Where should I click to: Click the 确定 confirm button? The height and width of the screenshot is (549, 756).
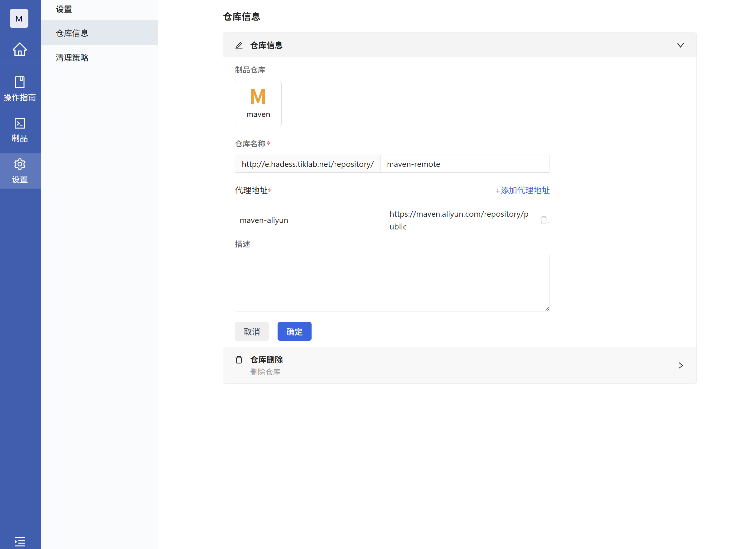coord(294,331)
